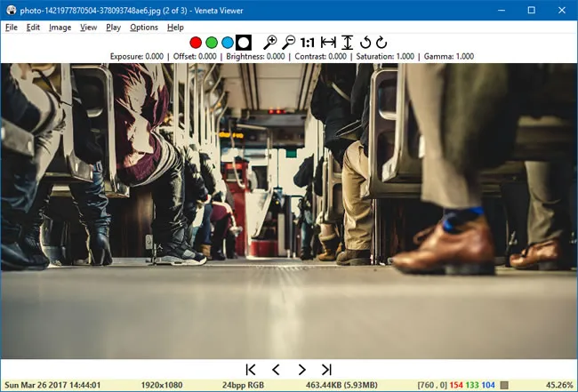Click the Gamma: 1.000 value

(449, 56)
